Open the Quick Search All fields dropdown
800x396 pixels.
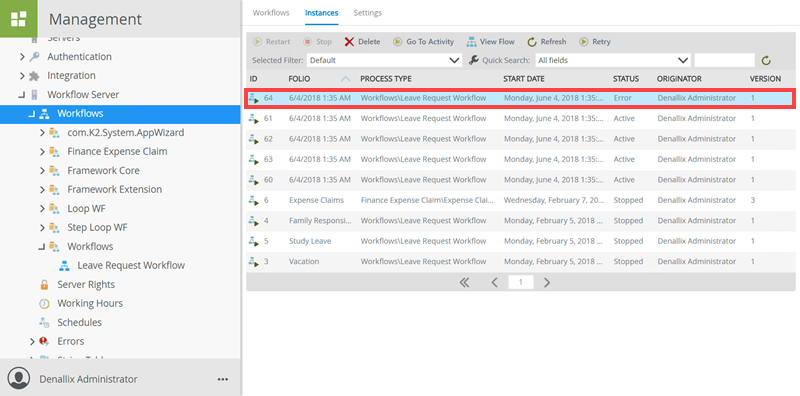(x=613, y=60)
